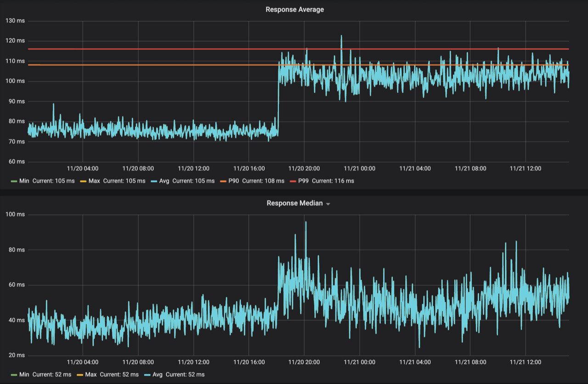Click the caret arrow beside Response Median
This screenshot has height=384, width=588.
click(x=328, y=204)
